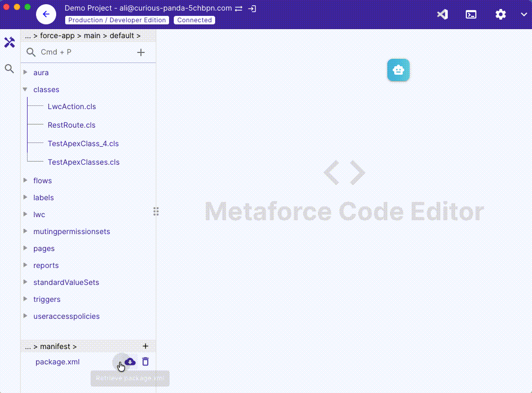
Task: Expand the aura folder
Action: coord(25,72)
